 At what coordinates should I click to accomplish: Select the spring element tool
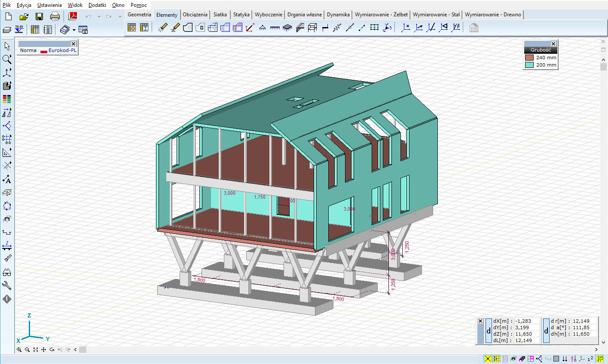coord(337,28)
